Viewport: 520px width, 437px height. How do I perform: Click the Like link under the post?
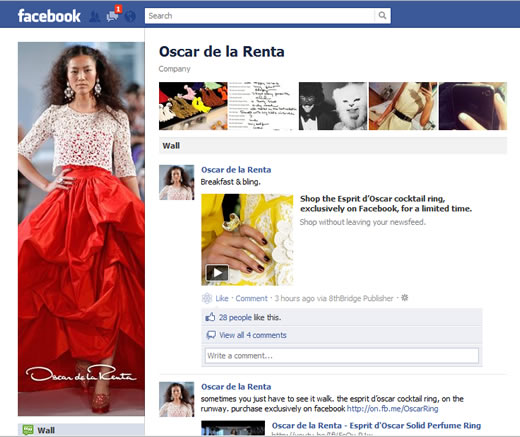coord(222,298)
